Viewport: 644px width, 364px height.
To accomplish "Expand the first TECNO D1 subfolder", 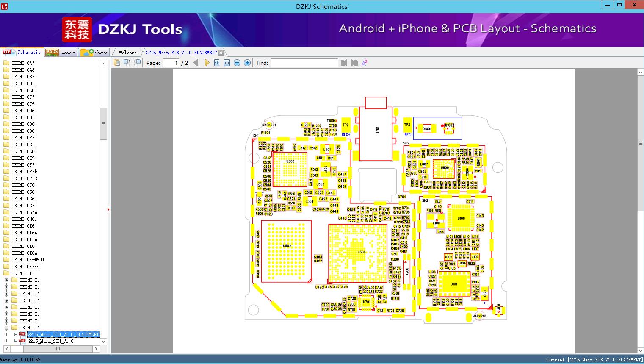I will pyautogui.click(x=7, y=280).
